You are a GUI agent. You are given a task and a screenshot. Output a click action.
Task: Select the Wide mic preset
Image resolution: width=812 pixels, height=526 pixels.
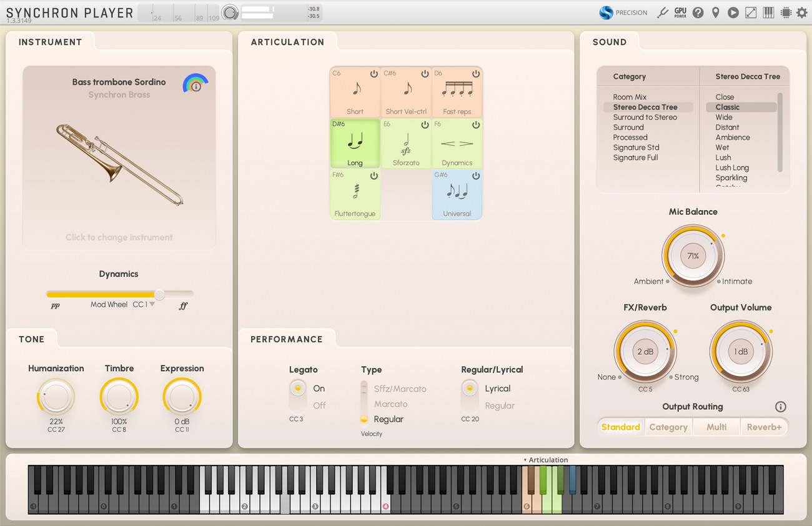(x=724, y=117)
